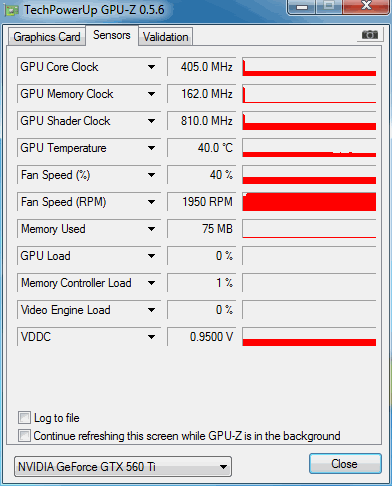Image resolution: width=392 pixels, height=486 pixels.
Task: Switch to the Graphics Card tab
Action: (x=47, y=37)
